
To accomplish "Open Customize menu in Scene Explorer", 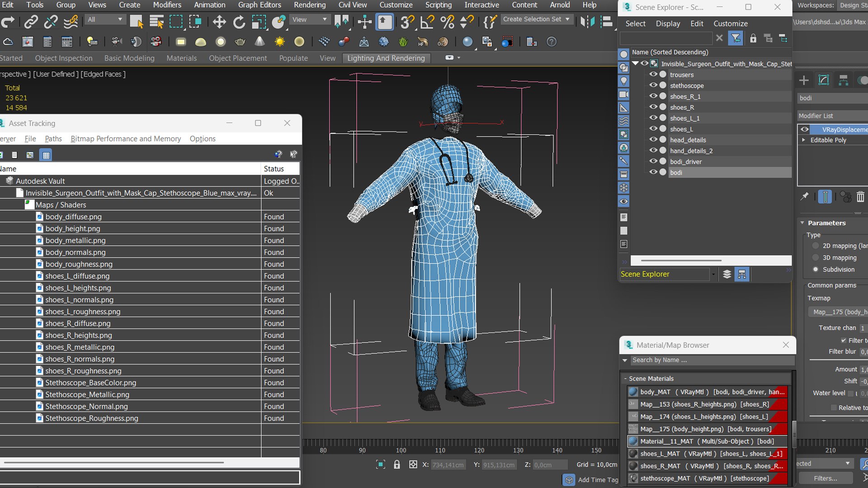I will (731, 23).
